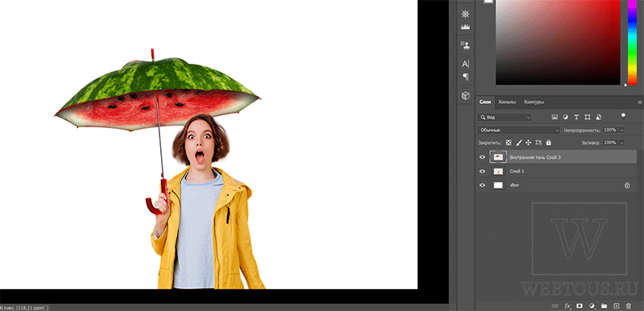Click the Фон layer thumbnail
Viewport: 644px width, 311px height.
coord(498,185)
